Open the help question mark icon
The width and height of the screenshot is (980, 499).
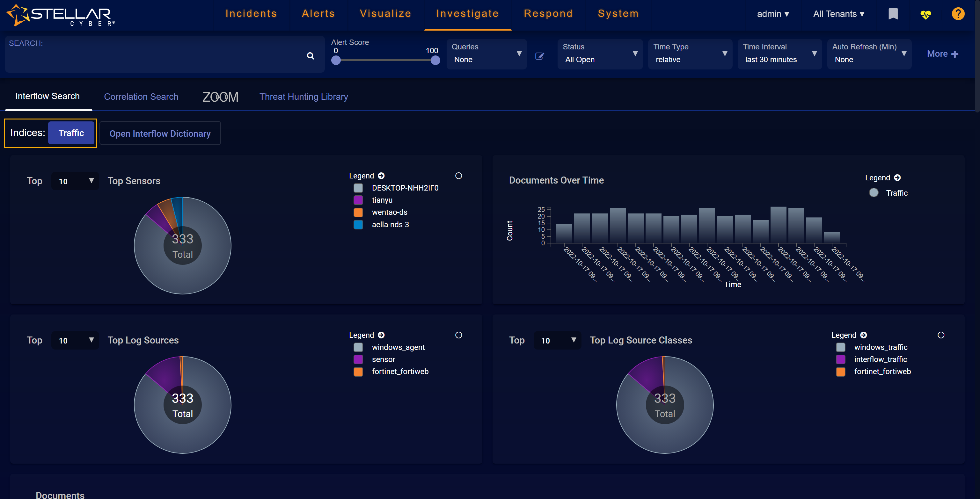(958, 14)
